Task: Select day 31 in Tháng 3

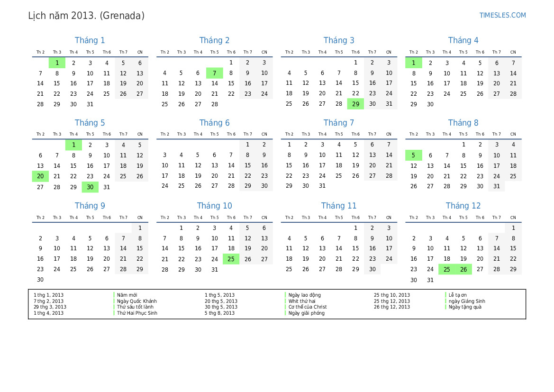Action: (x=389, y=104)
